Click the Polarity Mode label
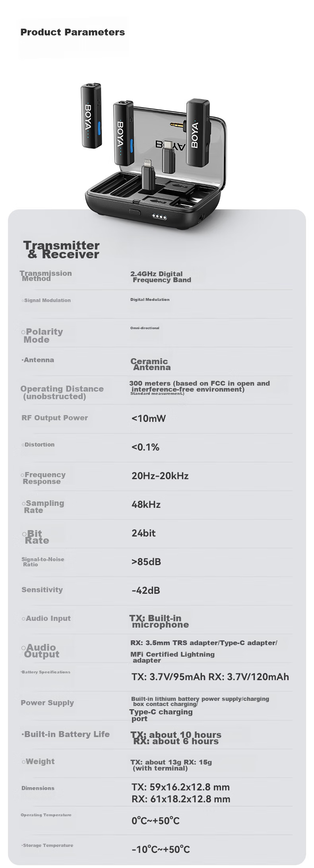This screenshot has width=314, height=868. pyautogui.click(x=42, y=335)
